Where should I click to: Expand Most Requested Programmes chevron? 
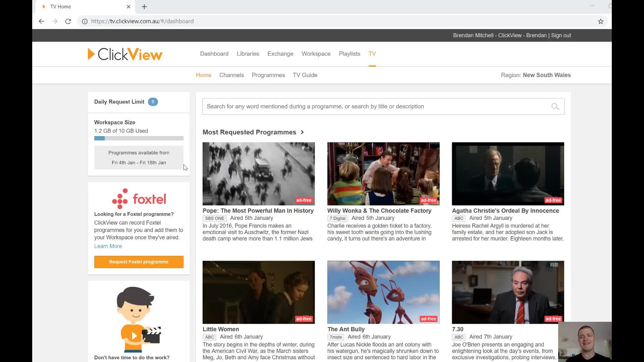(x=302, y=132)
